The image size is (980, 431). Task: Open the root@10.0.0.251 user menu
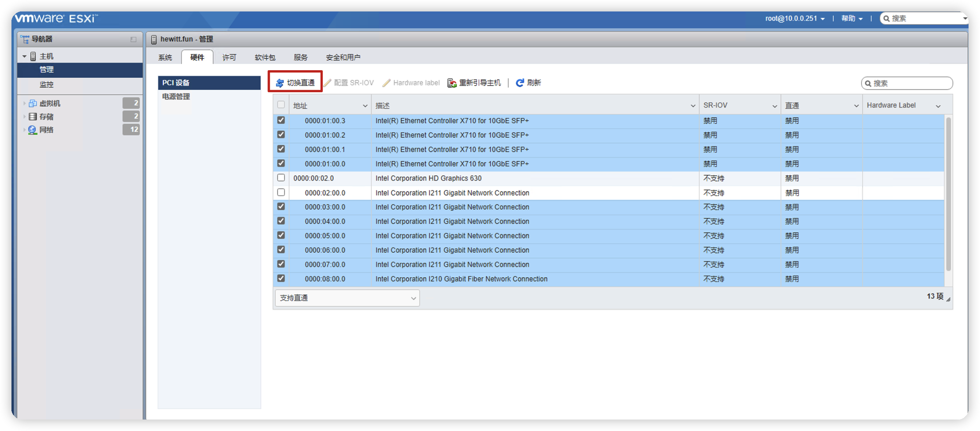pos(795,19)
